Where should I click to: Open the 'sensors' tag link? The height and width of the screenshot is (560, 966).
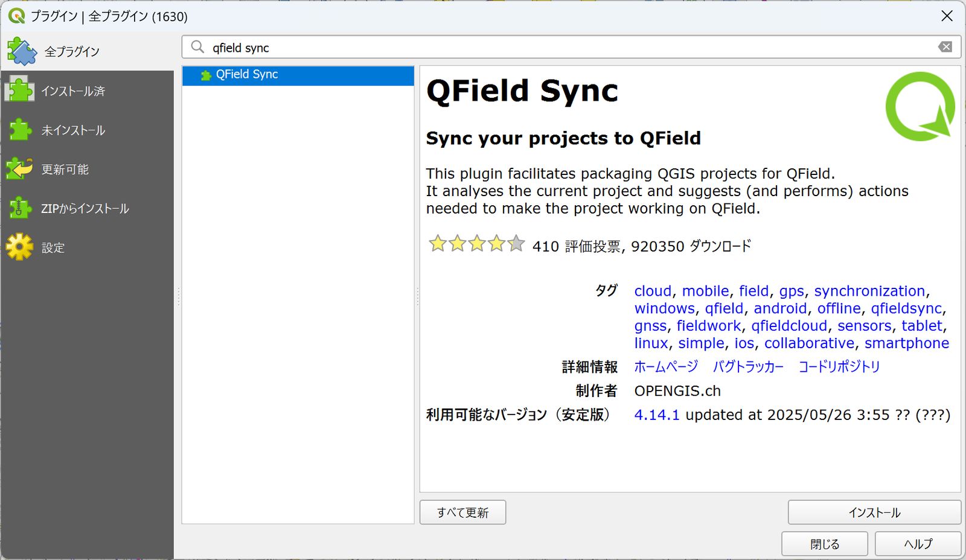click(864, 326)
